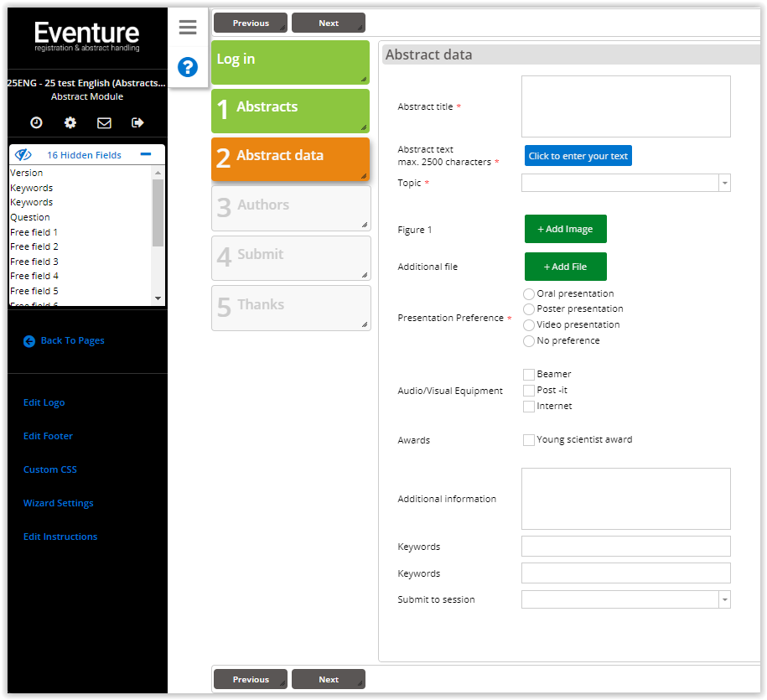Select the Oral presentation radio button
Viewport: 767px width, 700px height.
pyautogui.click(x=529, y=294)
